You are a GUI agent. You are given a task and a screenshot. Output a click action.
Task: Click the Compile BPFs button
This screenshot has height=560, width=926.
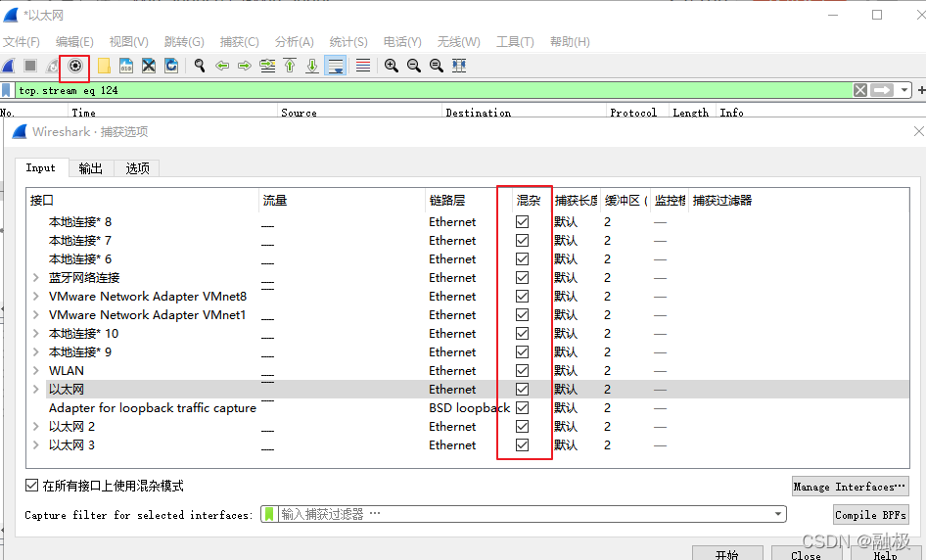(870, 515)
